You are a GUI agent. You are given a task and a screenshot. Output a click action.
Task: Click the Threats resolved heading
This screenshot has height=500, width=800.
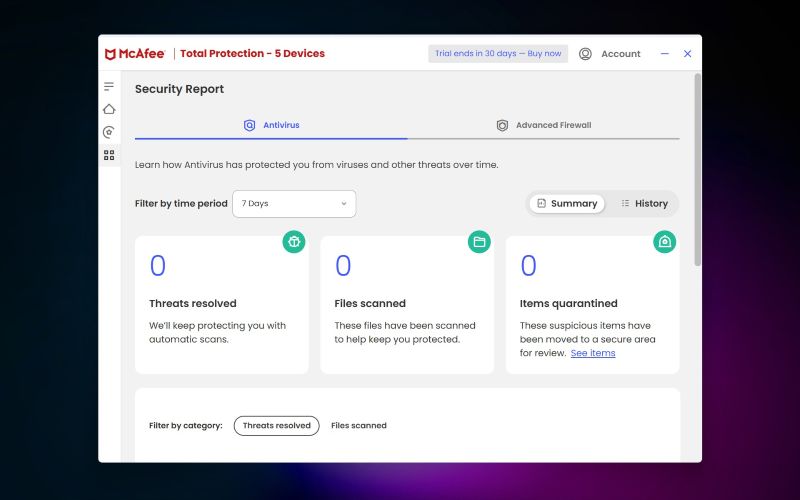click(x=193, y=304)
